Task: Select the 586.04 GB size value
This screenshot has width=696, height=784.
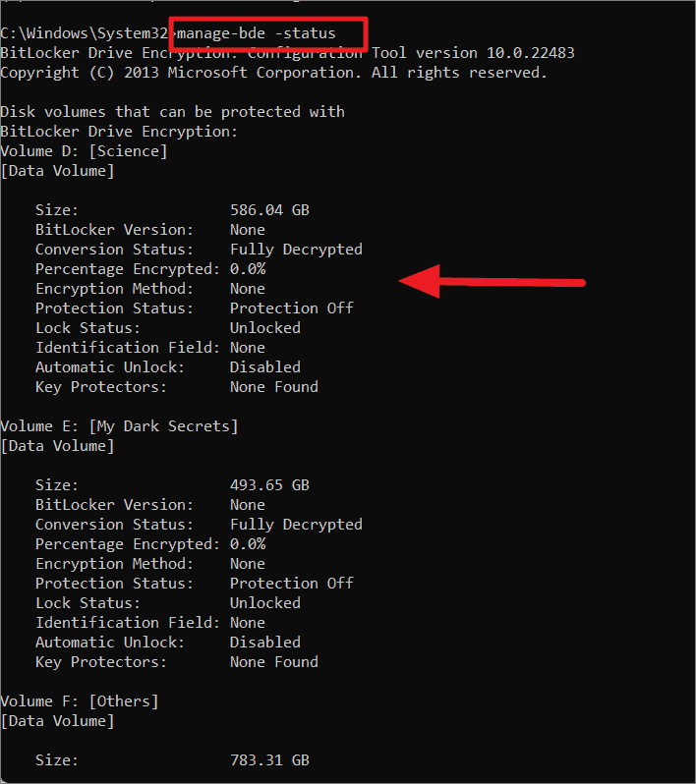Action: click(269, 210)
